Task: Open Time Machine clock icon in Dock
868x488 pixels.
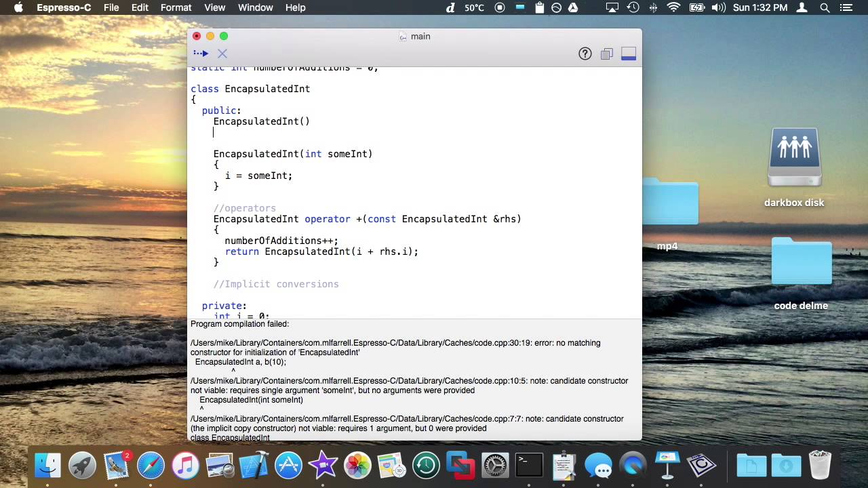Action: point(426,465)
